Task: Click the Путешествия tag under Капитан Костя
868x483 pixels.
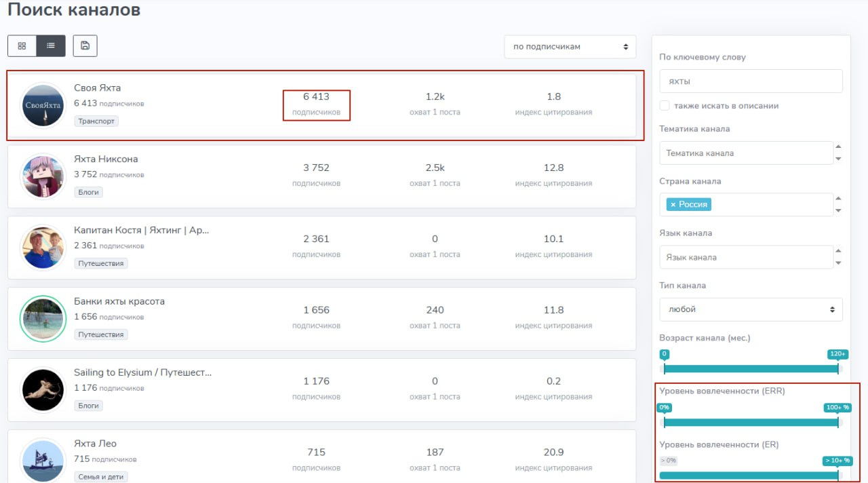Action: pyautogui.click(x=101, y=263)
